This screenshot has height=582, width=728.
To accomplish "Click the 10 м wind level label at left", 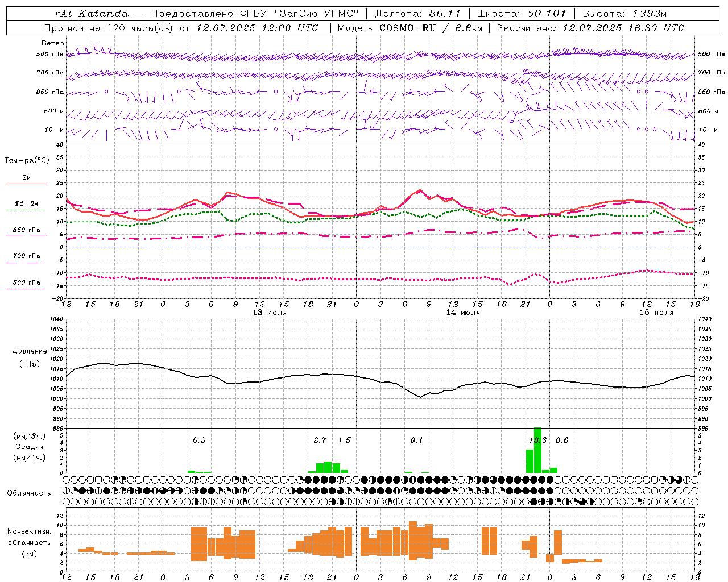I will pyautogui.click(x=54, y=130).
